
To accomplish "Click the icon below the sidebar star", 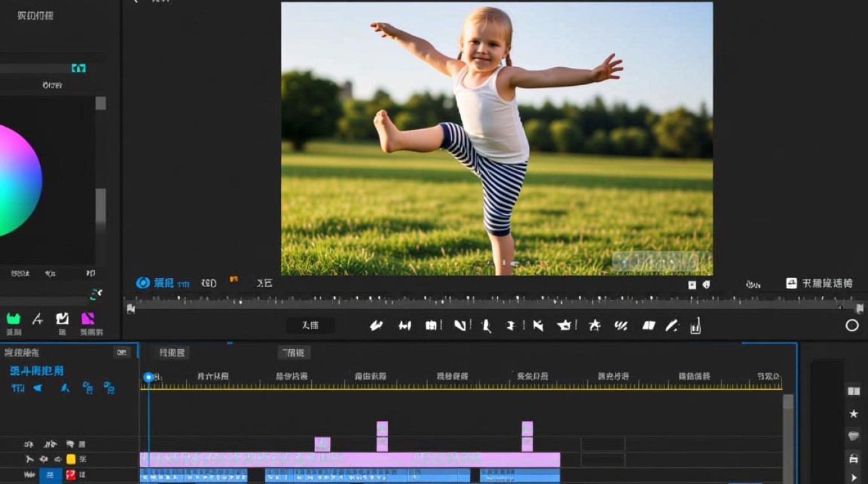I will [854, 436].
